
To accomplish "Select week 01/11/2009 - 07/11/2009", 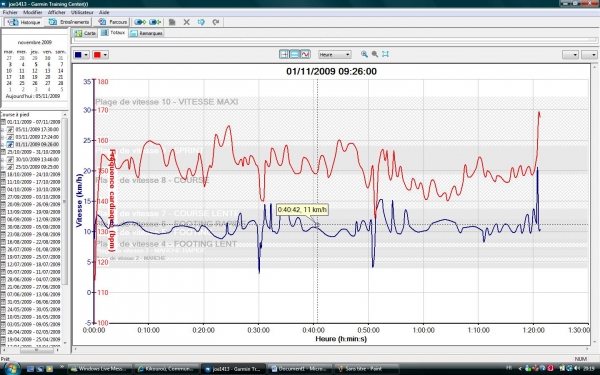I will pos(34,122).
